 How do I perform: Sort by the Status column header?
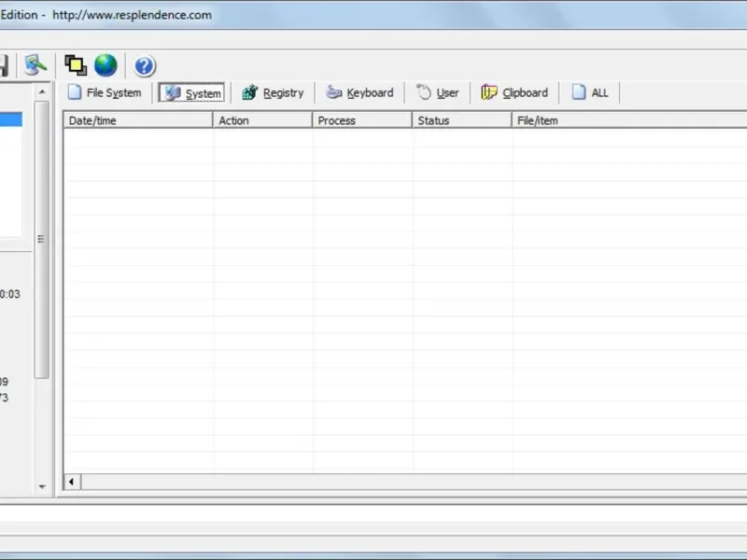click(461, 120)
